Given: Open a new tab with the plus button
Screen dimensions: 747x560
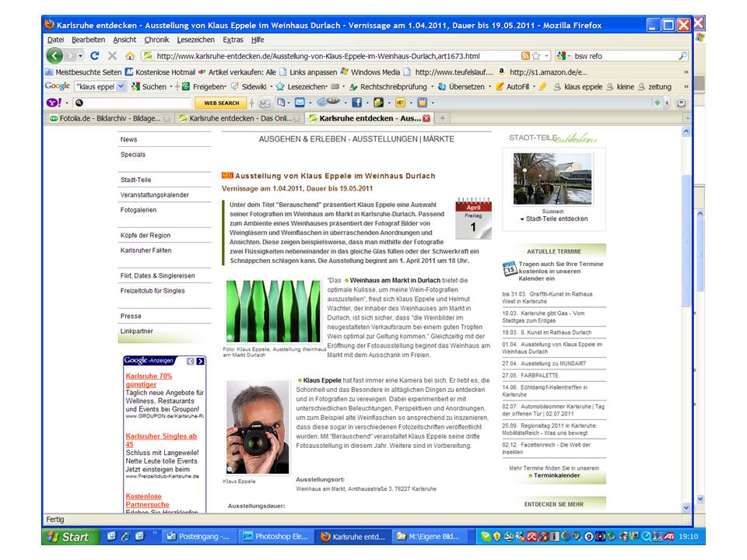Looking at the screenshot, I should (x=443, y=118).
